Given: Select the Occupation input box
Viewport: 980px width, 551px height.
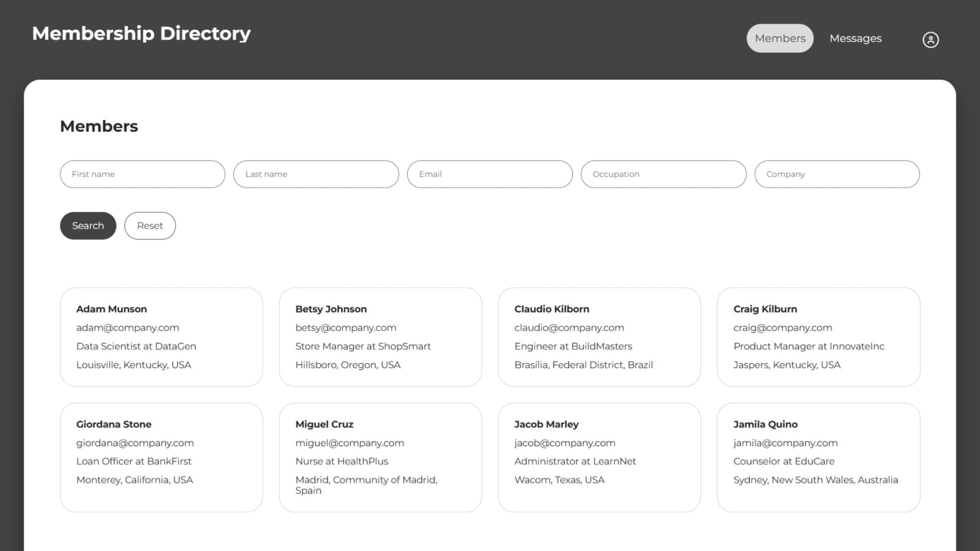Looking at the screenshot, I should (x=663, y=174).
